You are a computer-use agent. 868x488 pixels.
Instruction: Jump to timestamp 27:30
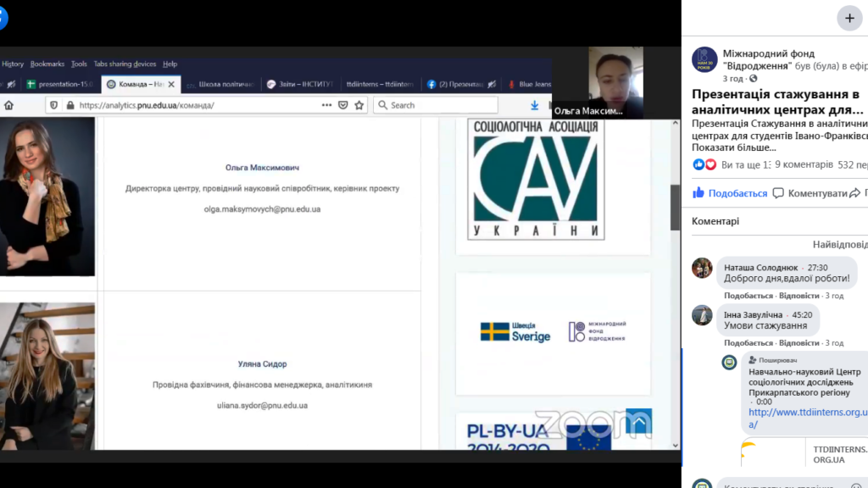pyautogui.click(x=817, y=268)
